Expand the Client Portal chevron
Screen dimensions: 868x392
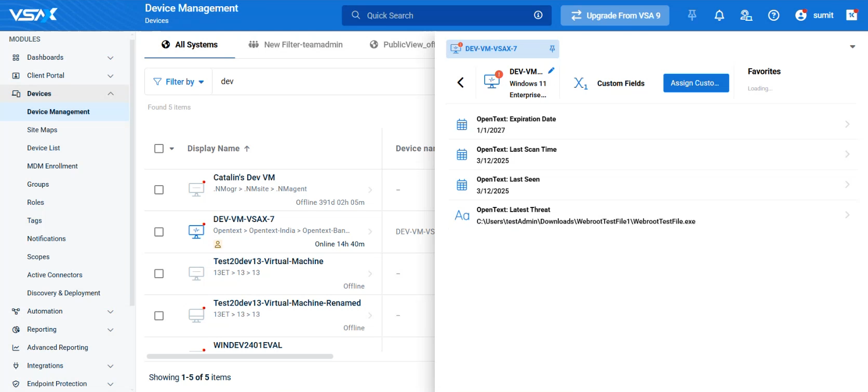(x=110, y=76)
